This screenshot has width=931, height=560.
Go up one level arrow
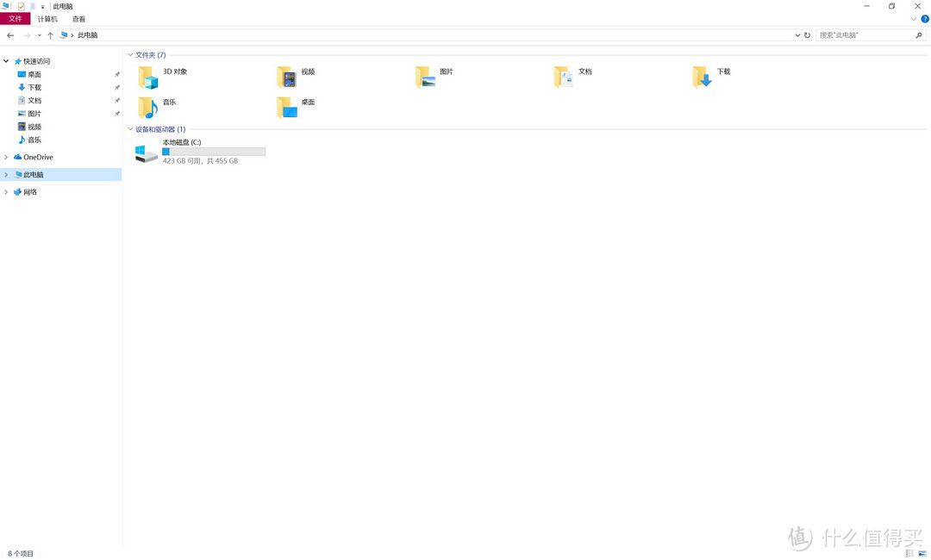tap(51, 35)
